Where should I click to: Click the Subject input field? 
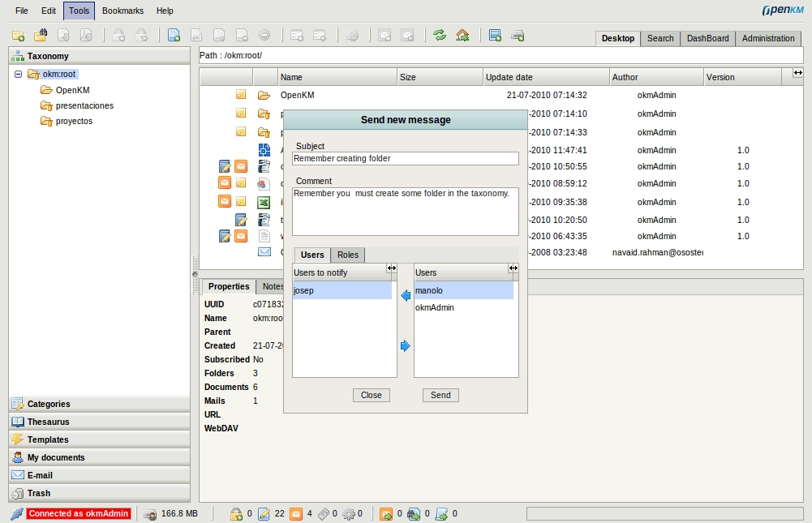point(406,158)
